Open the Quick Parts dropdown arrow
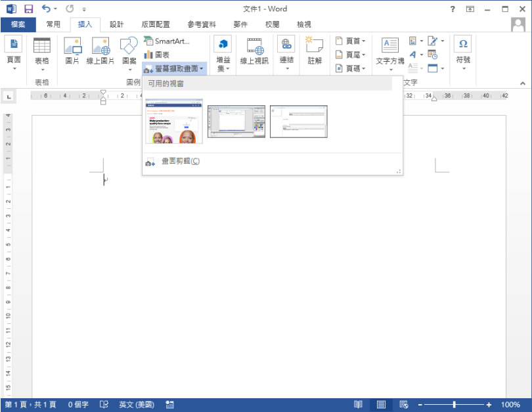Screen dimensions: 532x412 [422, 41]
